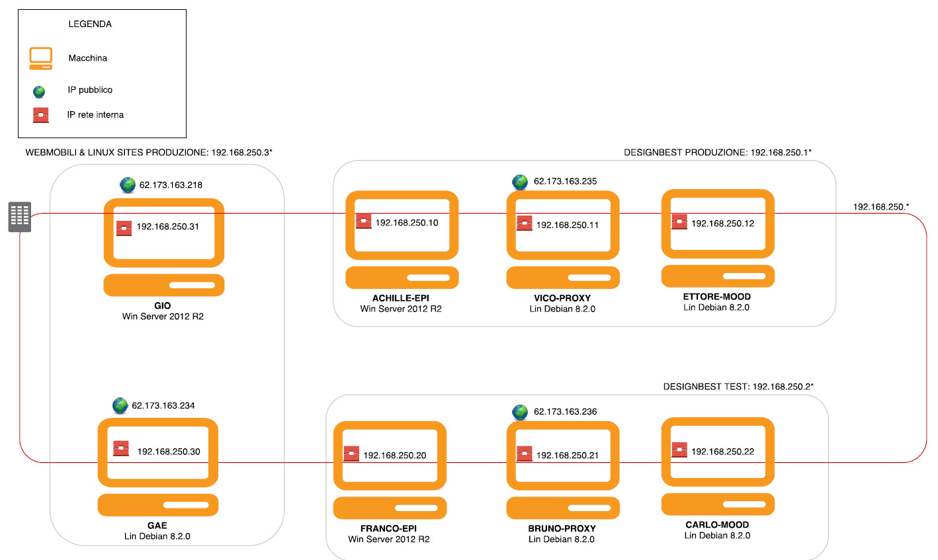938x560 pixels.
Task: Select the LEGENDA title text
Action: coord(90,24)
